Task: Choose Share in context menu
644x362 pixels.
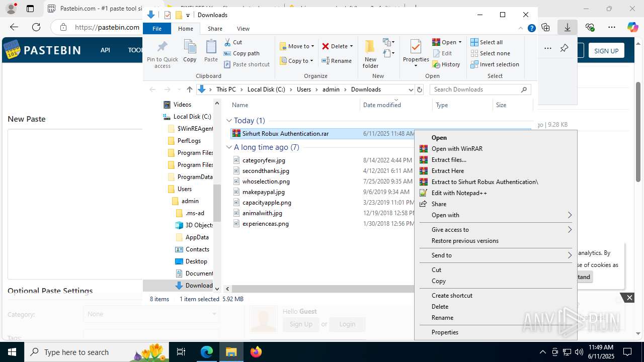Action: 496,204
